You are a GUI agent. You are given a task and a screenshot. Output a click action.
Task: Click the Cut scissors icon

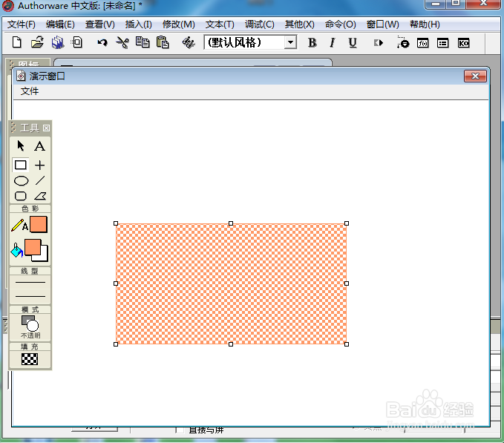[122, 42]
